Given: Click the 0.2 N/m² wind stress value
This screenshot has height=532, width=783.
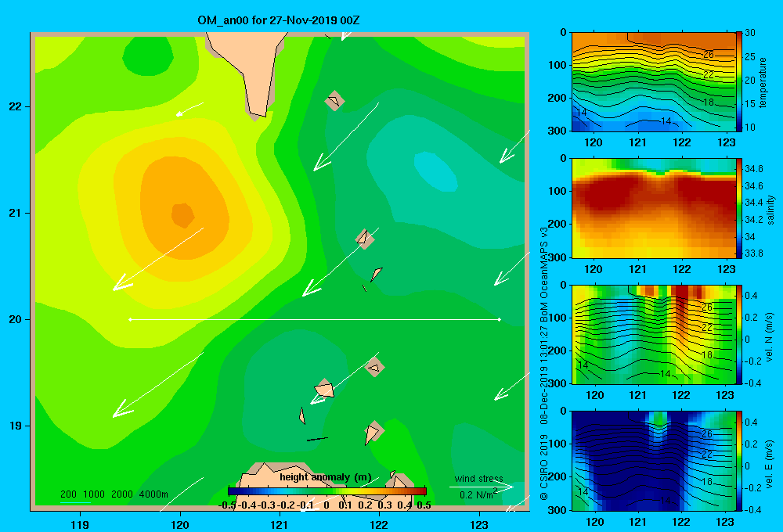Looking at the screenshot, I should [x=478, y=494].
